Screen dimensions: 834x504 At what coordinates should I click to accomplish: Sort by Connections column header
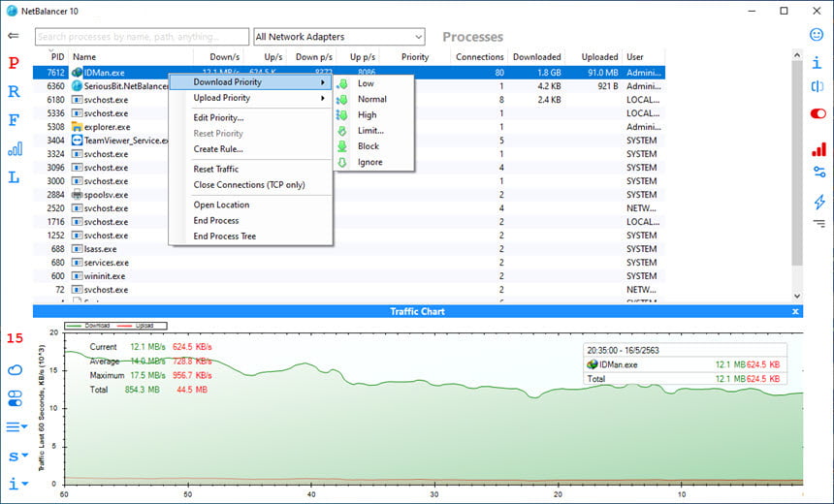479,57
